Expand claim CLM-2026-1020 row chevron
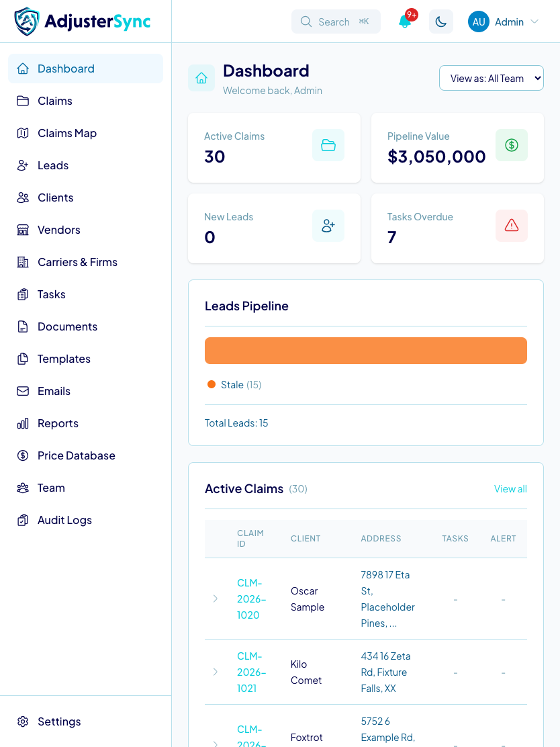560x747 pixels. coord(216,599)
